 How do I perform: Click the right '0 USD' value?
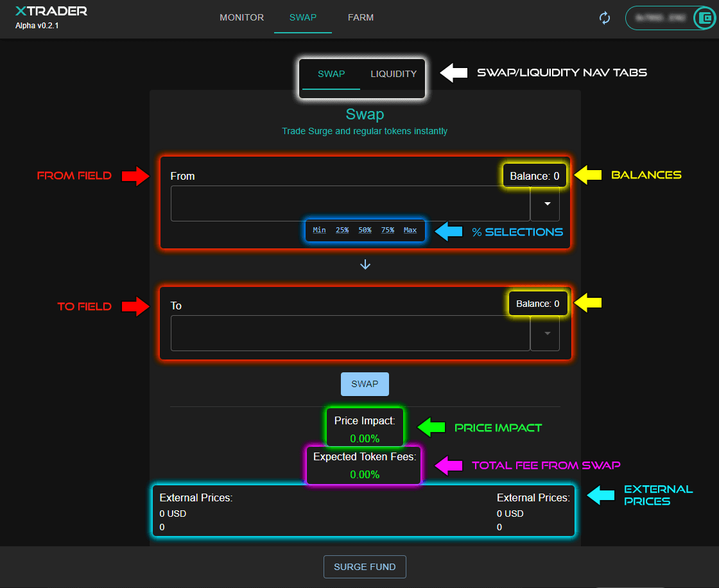point(510,514)
